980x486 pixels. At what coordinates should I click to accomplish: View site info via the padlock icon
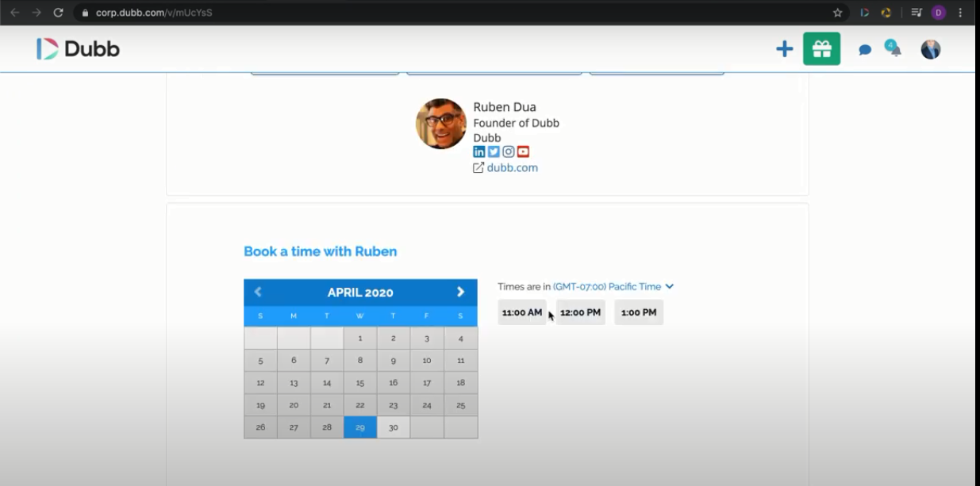86,13
